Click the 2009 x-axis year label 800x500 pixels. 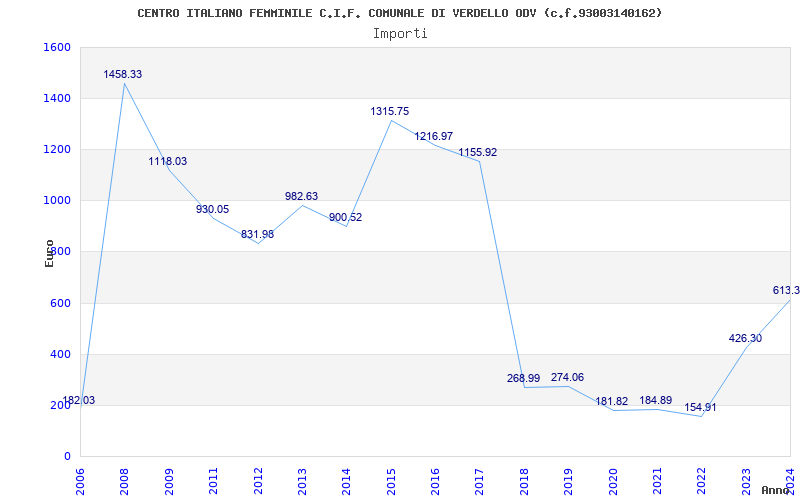[x=169, y=481]
